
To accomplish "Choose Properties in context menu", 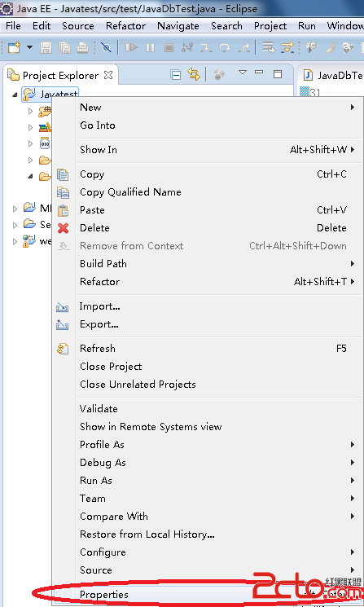I will (207, 594).
